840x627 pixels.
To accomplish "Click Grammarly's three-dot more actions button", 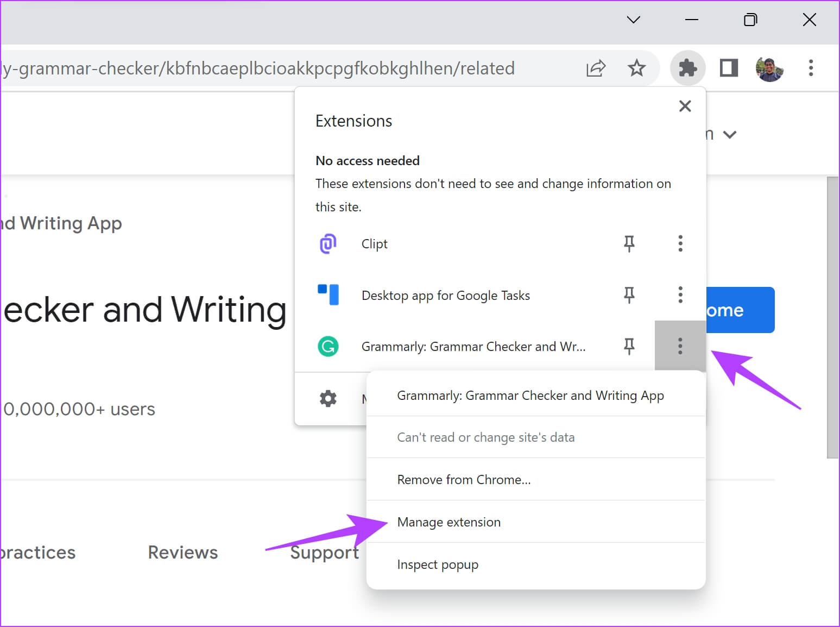I will [680, 346].
